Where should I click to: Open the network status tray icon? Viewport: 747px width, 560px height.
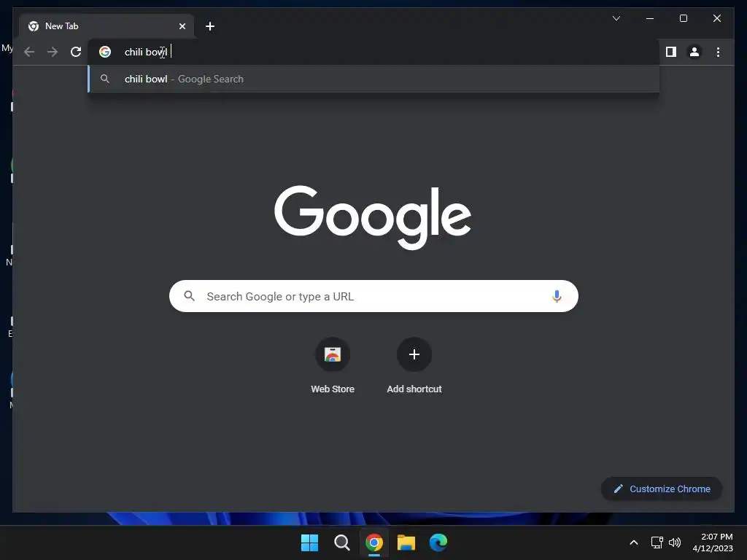tap(657, 542)
